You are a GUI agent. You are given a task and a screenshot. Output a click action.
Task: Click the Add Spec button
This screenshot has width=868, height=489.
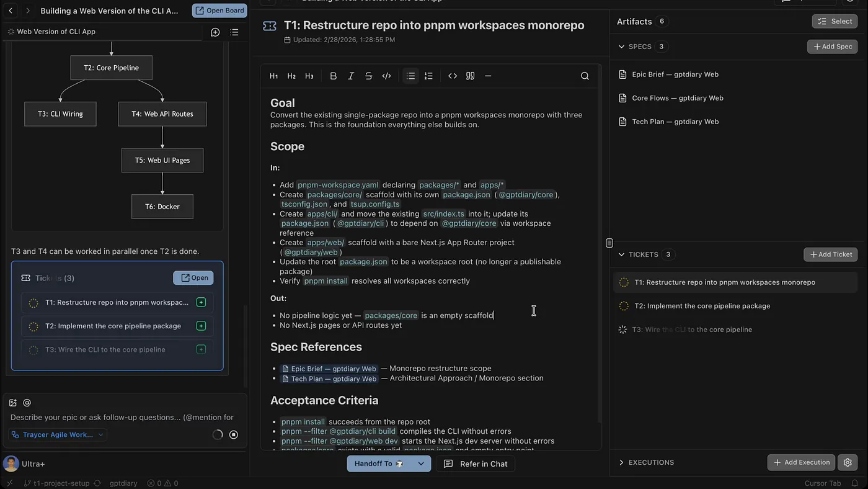coord(832,47)
